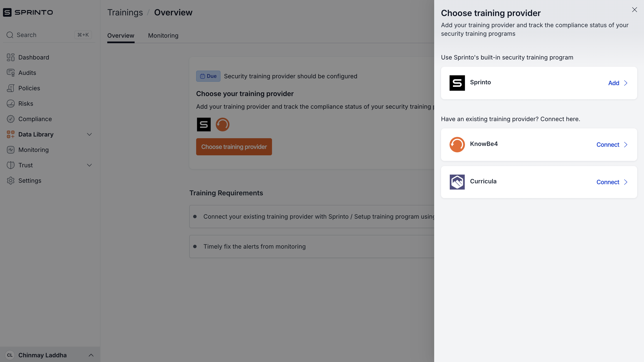Click the Curricula logo in panel
Screen dimensions: 644x362
coord(457,182)
